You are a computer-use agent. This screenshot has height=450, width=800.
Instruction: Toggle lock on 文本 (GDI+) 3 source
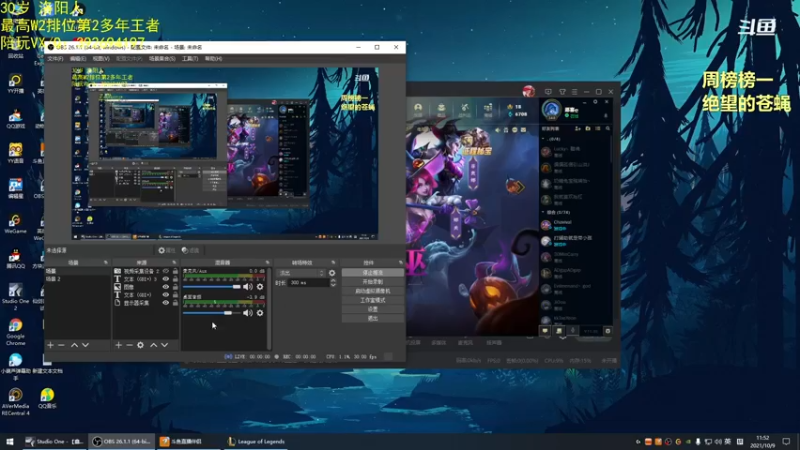click(x=175, y=279)
